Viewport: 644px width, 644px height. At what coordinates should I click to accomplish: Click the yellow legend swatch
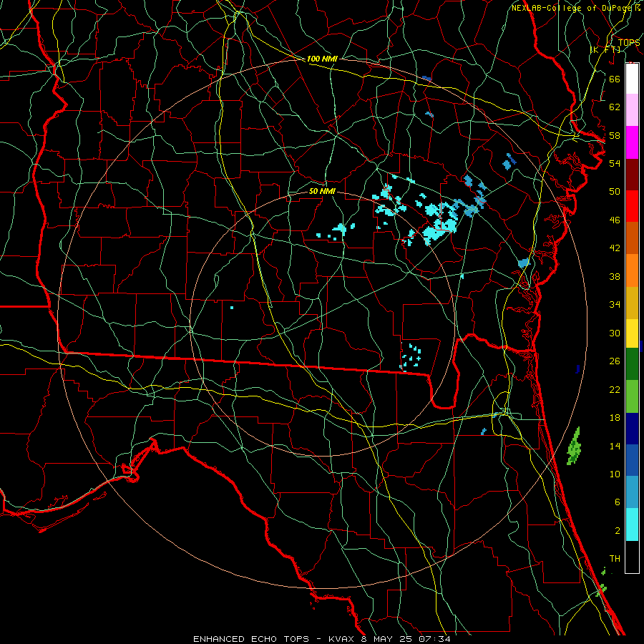[x=632, y=333]
